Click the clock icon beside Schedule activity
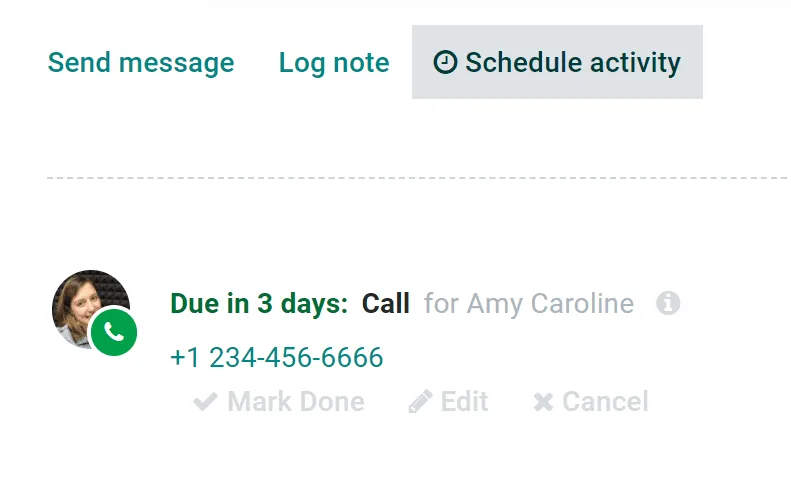The width and height of the screenshot is (791, 500). [445, 63]
